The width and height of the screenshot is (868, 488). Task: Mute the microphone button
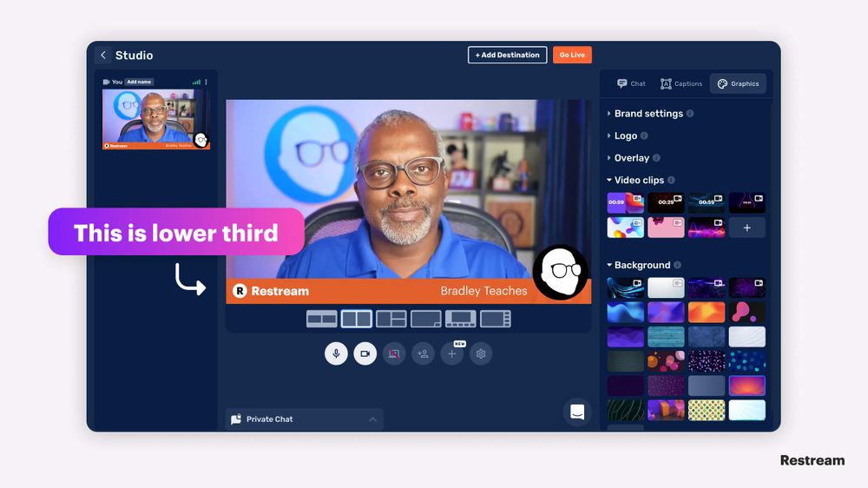pos(336,353)
